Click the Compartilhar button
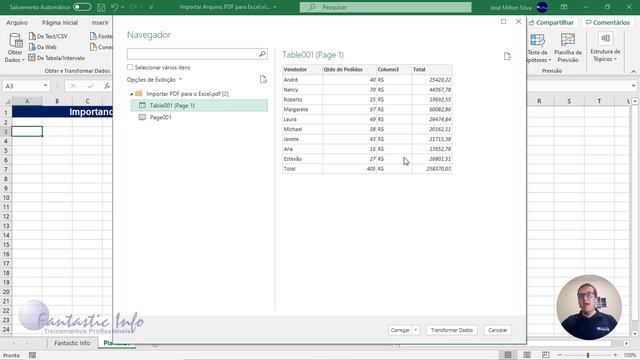This screenshot has height=360, width=640. click(551, 22)
